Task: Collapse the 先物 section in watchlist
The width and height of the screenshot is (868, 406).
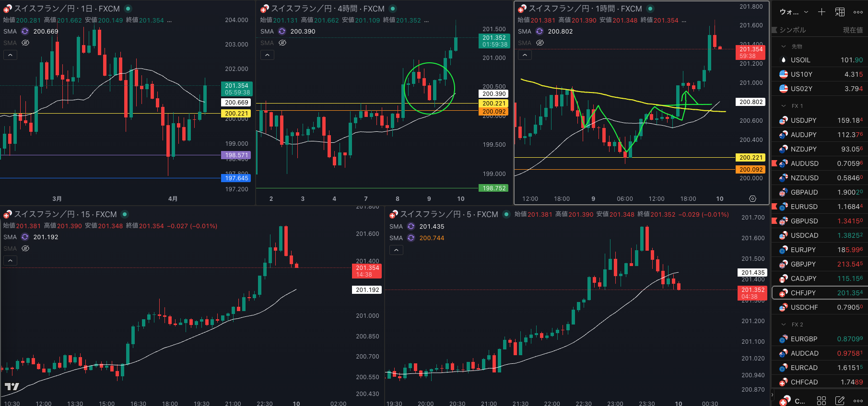Action: point(784,46)
